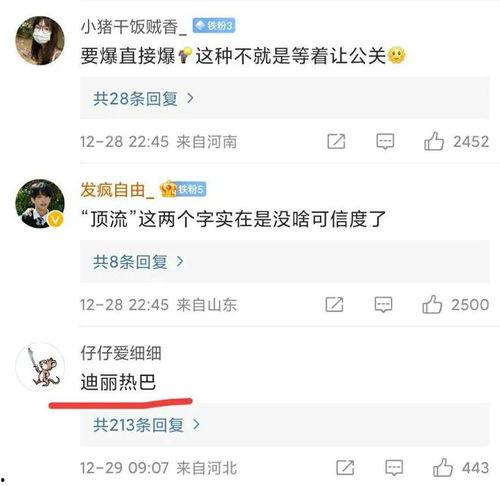Repost the comment from 河南

[x=336, y=142]
